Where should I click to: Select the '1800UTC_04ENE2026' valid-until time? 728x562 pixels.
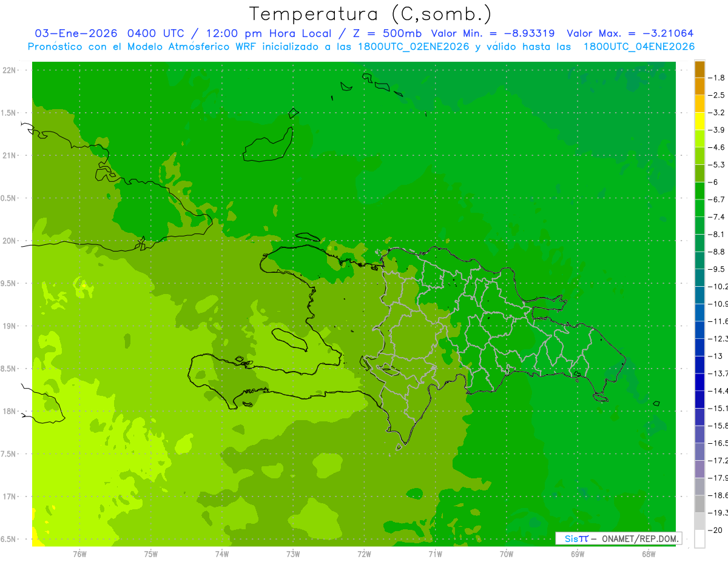[639, 47]
